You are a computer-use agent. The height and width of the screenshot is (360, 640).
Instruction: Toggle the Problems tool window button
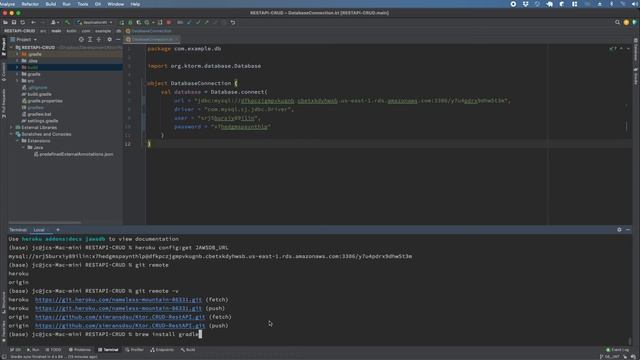pos(80,350)
